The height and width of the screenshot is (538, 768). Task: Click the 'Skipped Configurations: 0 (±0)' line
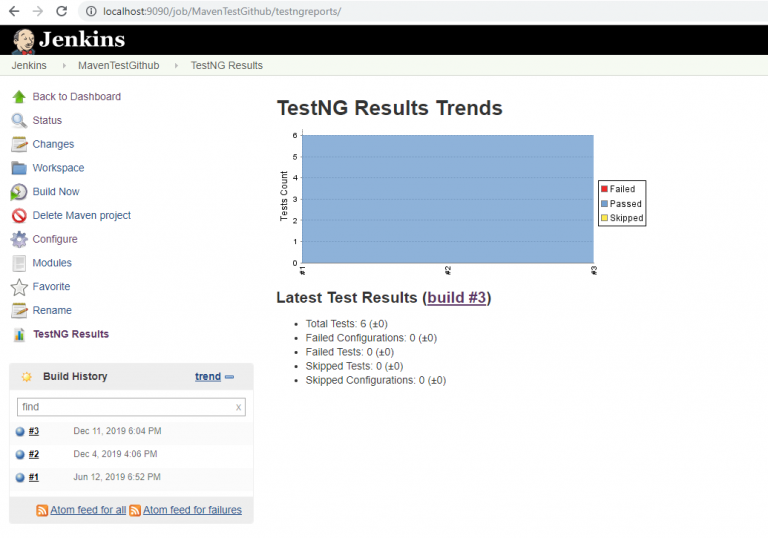coord(376,381)
